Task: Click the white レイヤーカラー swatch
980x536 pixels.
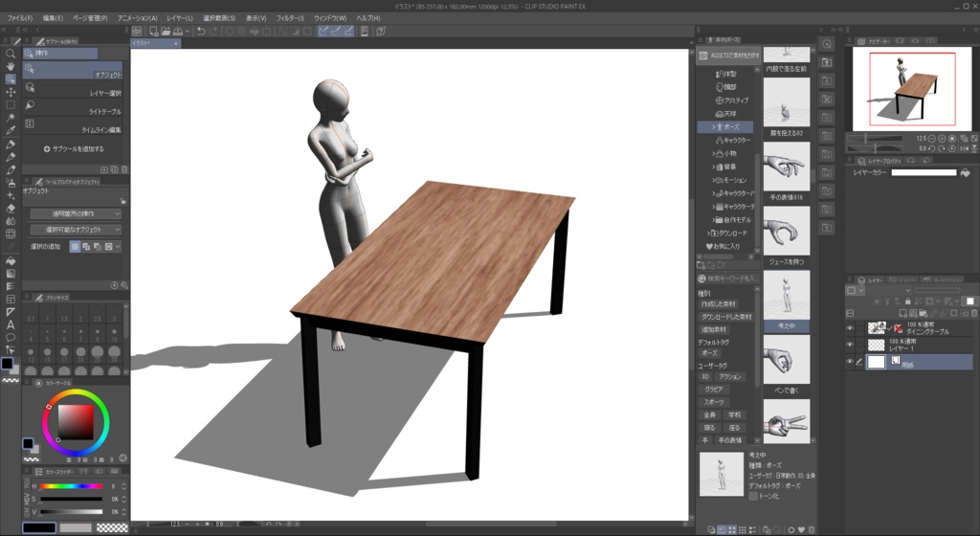Action: (x=924, y=172)
